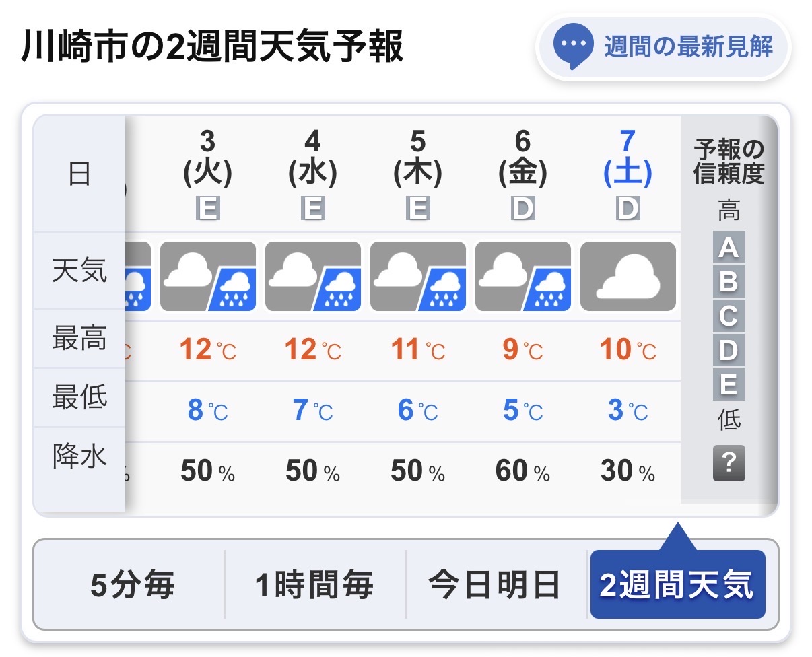This screenshot has width=812, height=657.
Task: Click Friday the 6th cloudy-rain weather icon
Action: 523,276
